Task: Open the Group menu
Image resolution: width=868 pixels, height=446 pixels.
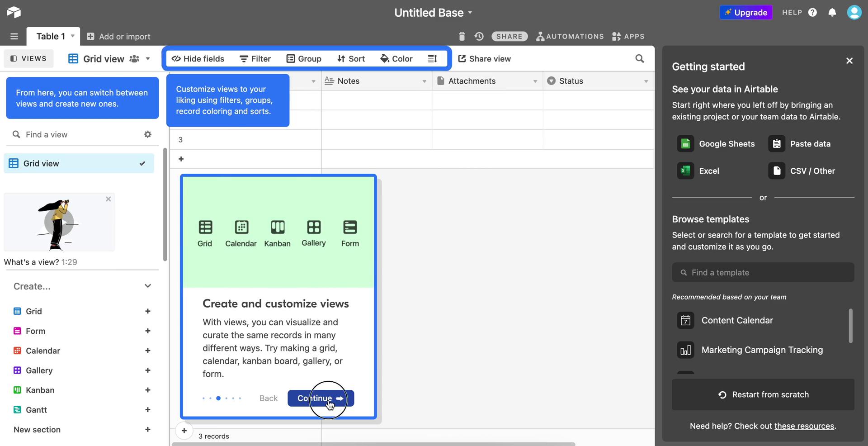Action: [304, 59]
